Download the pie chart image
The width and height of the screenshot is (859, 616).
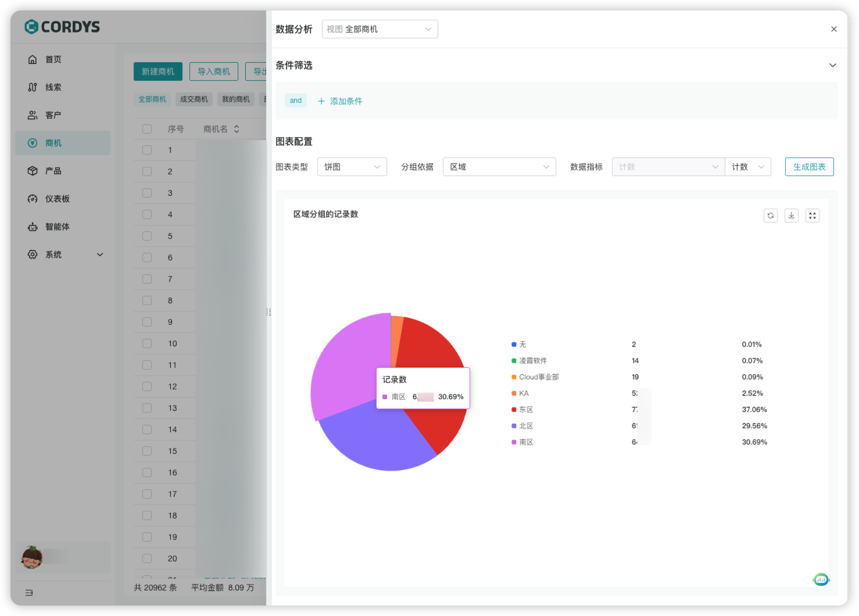pos(791,216)
